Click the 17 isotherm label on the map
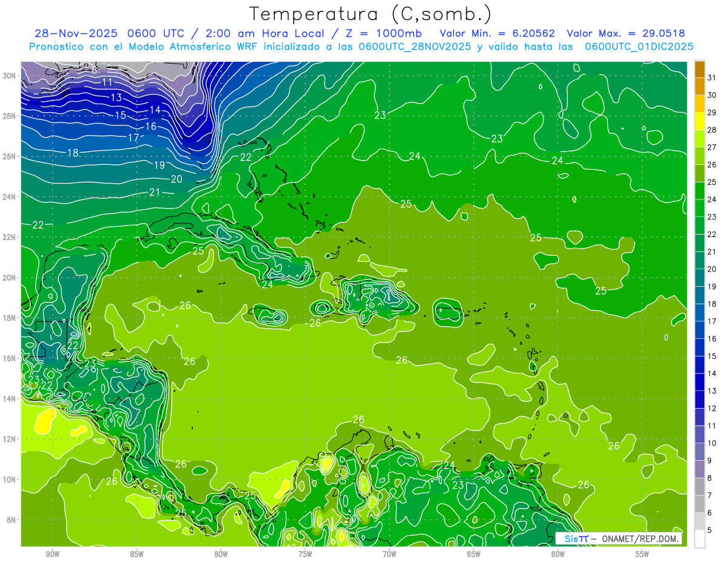The image size is (728, 562). click(134, 138)
